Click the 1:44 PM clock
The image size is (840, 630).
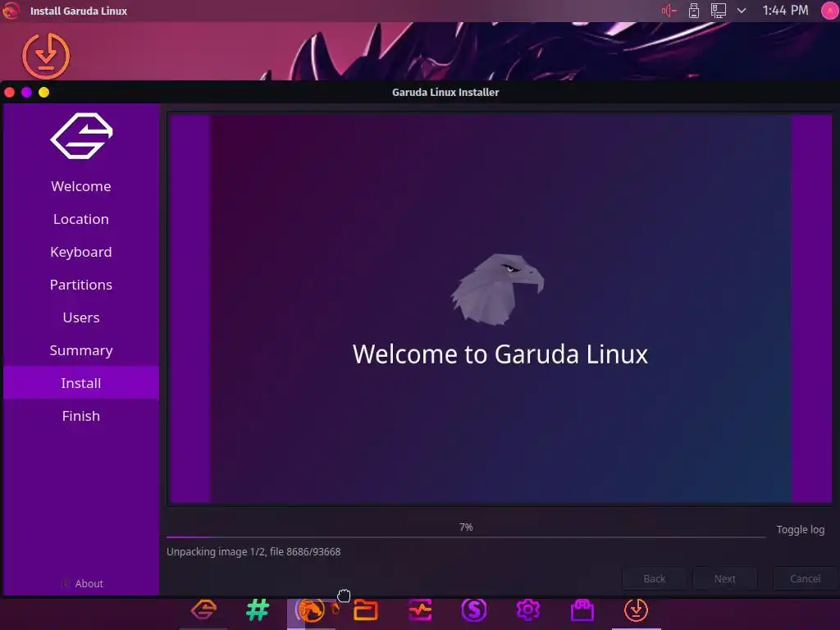pyautogui.click(x=785, y=11)
